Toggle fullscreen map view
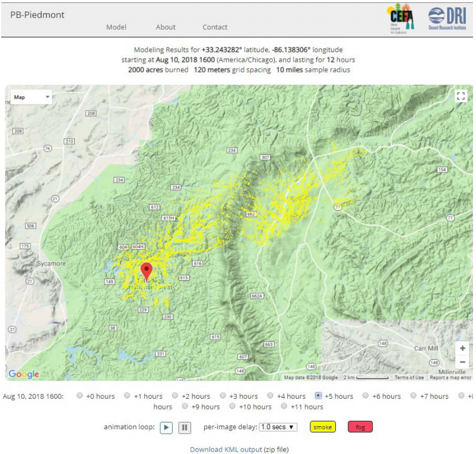Viewport: 476px width, 454px height. tap(461, 96)
